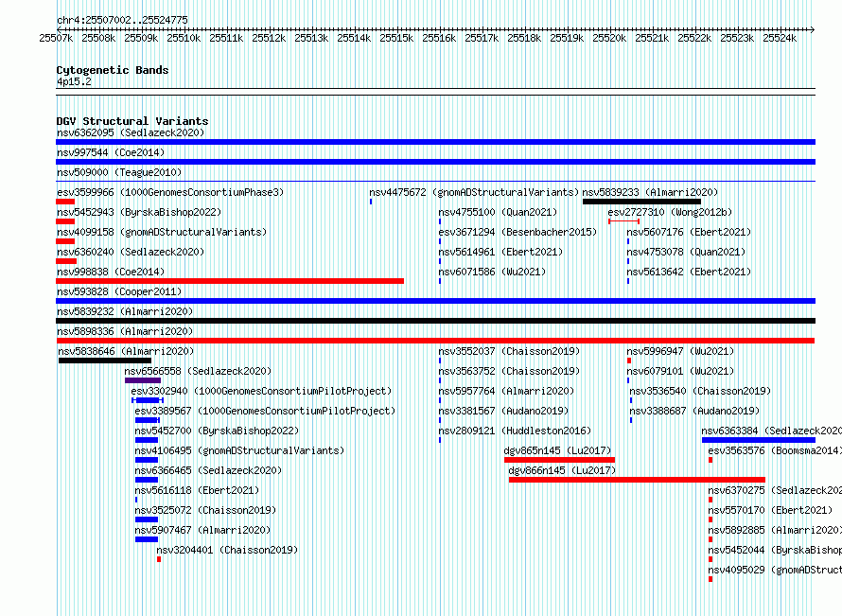
Task: Click the nsv998838 (Coe2014) red bar
Action: click(x=230, y=281)
